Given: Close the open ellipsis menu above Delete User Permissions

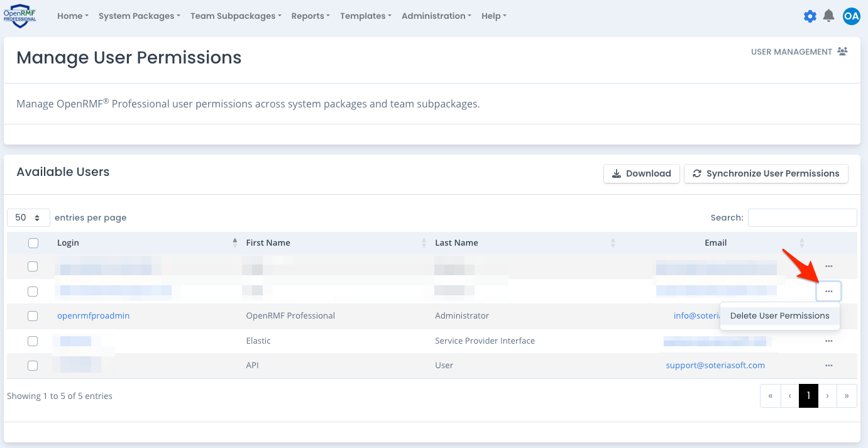Looking at the screenshot, I should point(828,291).
